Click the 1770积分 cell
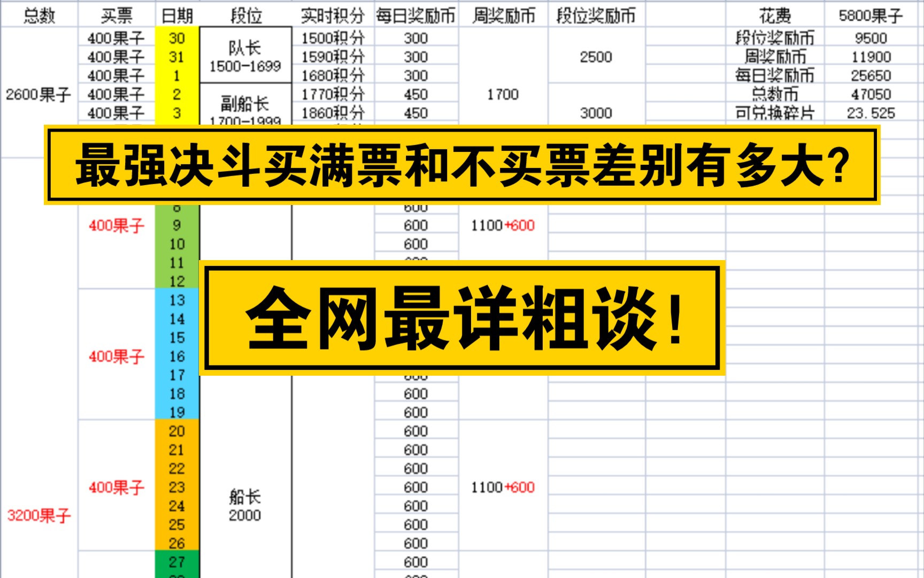The width and height of the screenshot is (924, 578). (x=333, y=94)
